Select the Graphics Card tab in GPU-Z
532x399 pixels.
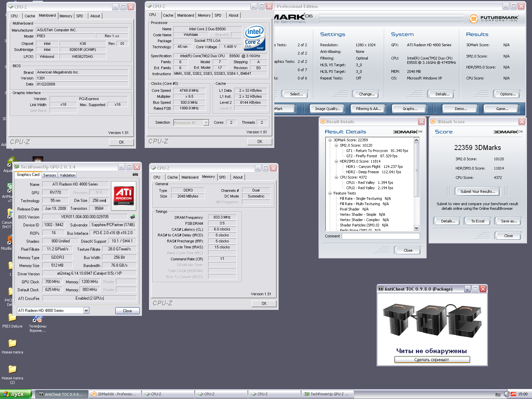tap(28, 175)
